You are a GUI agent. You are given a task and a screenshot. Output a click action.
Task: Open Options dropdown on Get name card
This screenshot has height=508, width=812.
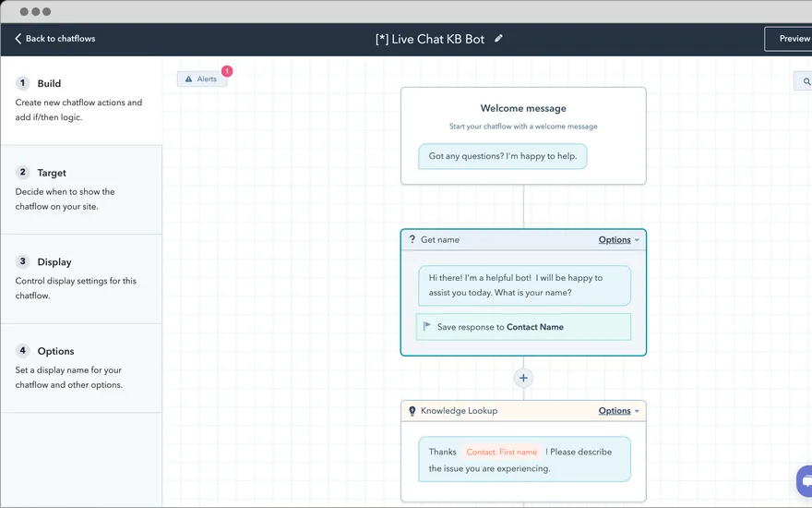[619, 239]
